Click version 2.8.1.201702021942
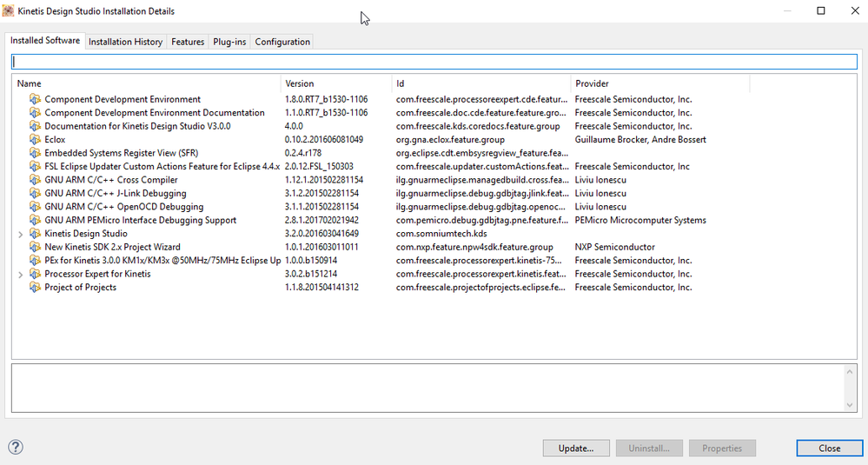The width and height of the screenshot is (868, 465). 321,220
